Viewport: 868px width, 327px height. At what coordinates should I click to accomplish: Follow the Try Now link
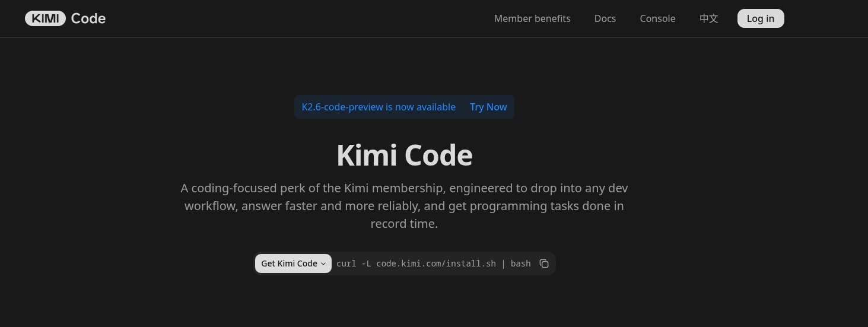pos(488,107)
